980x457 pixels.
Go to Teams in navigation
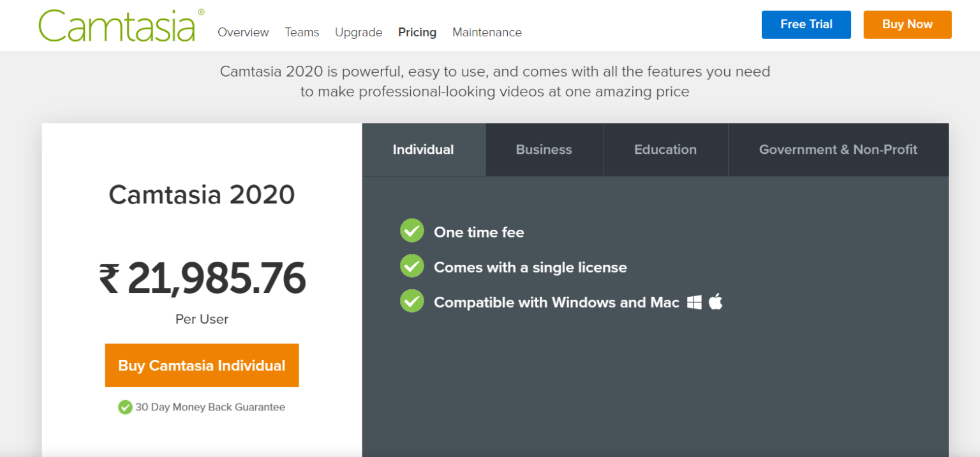(x=302, y=33)
